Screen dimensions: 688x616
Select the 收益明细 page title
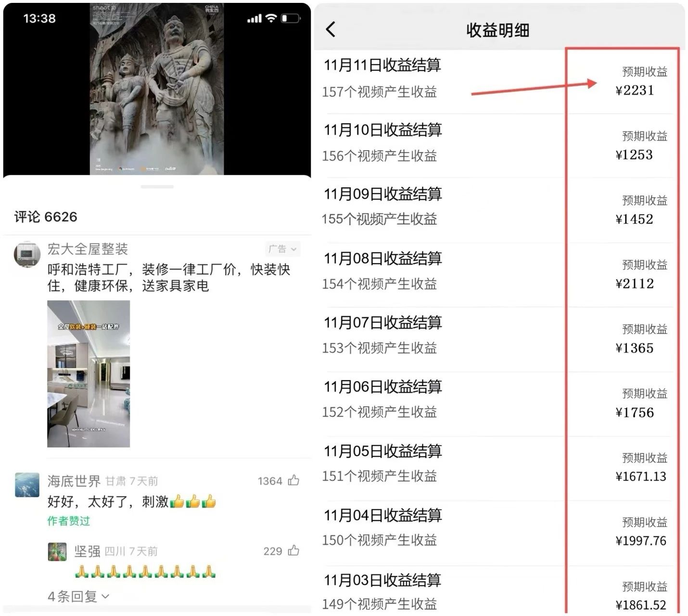(x=498, y=29)
